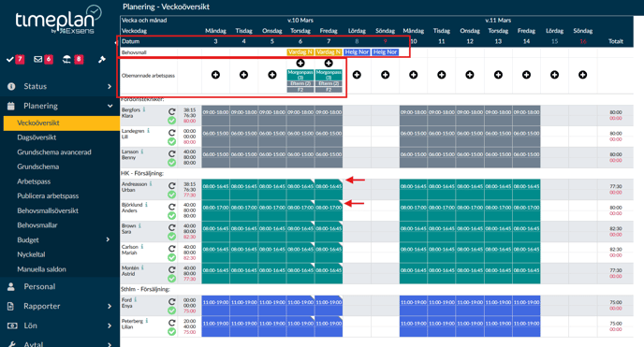Viewport: 644px width, 347px height.
Task: Open the Nyckeltal menu item
Action: [31, 254]
